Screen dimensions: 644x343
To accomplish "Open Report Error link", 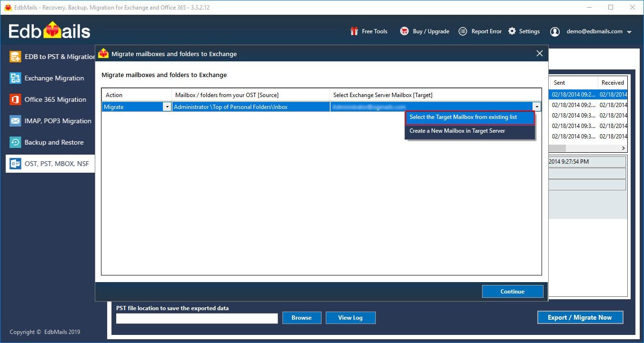I will click(x=486, y=31).
